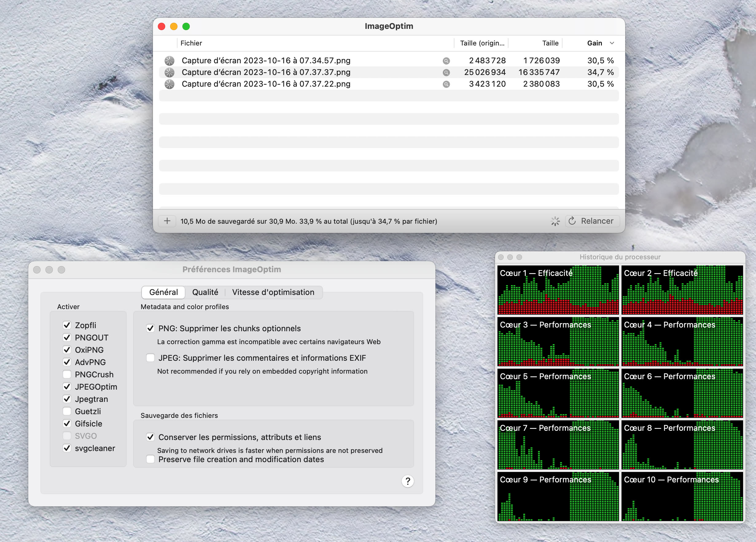
Task: Enable Preserve file creation and modification dates
Action: coord(150,459)
